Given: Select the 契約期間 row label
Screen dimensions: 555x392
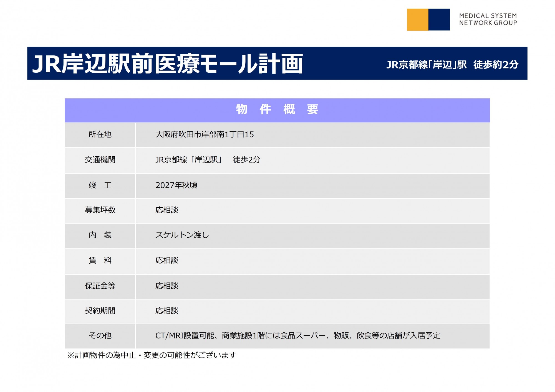Looking at the screenshot, I should click(100, 311).
